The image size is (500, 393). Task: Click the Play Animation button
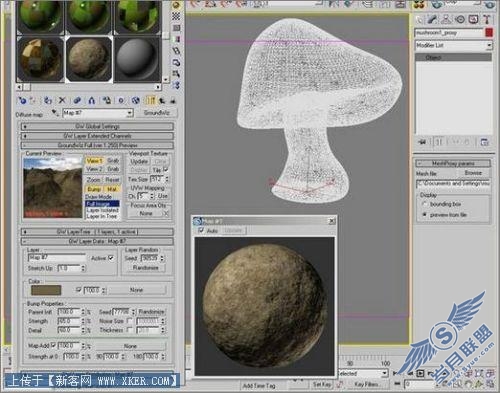pos(420,374)
